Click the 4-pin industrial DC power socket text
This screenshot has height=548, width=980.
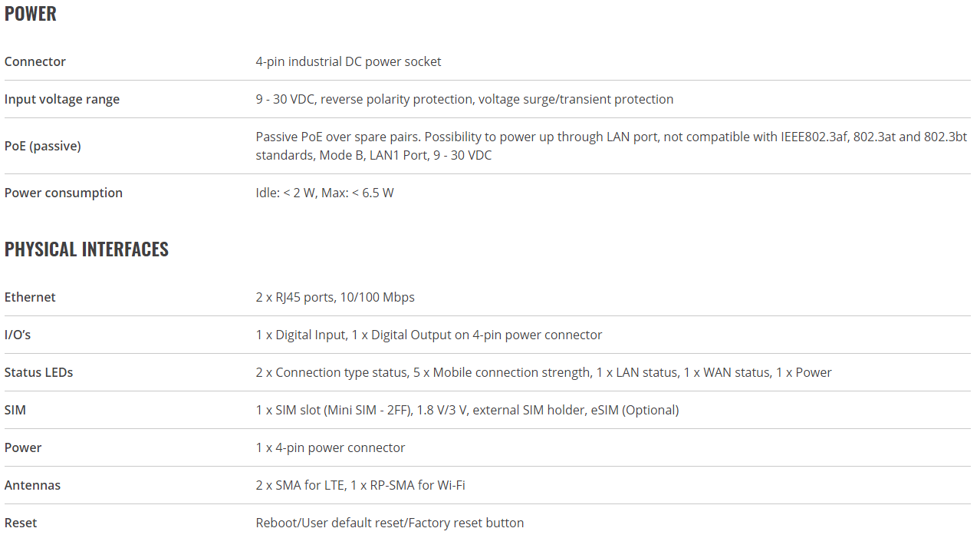click(348, 61)
